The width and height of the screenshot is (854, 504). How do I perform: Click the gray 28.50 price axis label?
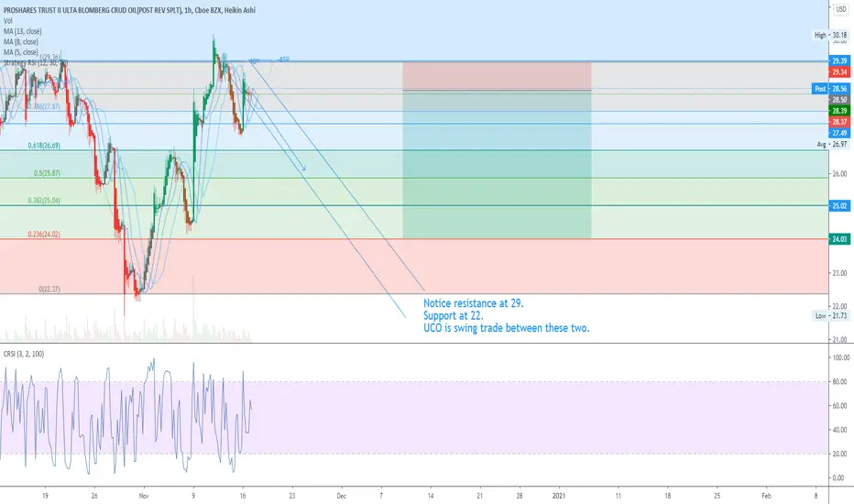coord(839,100)
